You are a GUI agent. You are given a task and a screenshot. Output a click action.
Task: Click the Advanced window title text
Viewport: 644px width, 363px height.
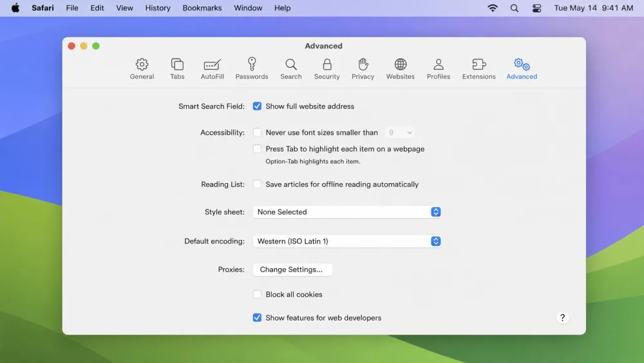coord(324,46)
